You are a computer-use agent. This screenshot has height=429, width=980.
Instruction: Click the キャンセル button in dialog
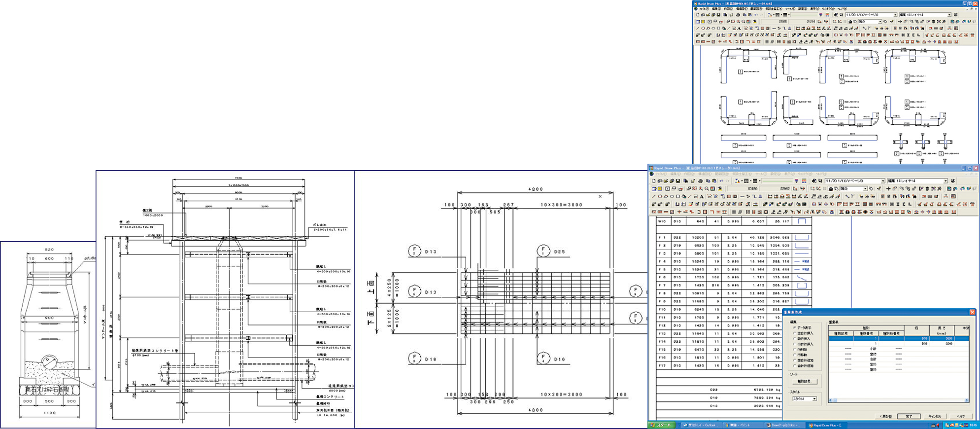click(x=935, y=417)
